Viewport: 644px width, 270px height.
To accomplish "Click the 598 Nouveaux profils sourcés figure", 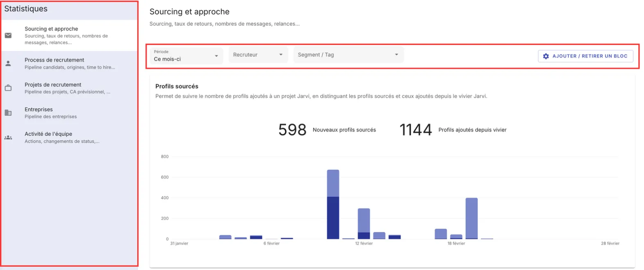I will (292, 130).
